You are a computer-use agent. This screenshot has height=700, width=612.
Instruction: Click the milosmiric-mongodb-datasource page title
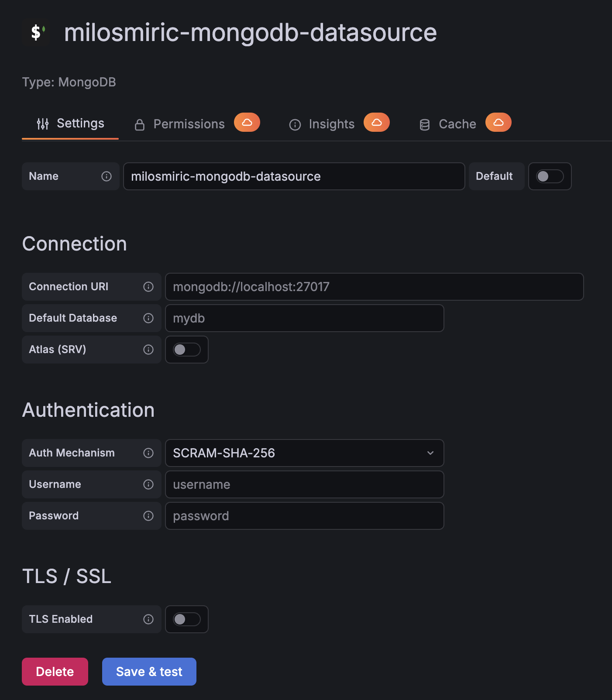251,33
